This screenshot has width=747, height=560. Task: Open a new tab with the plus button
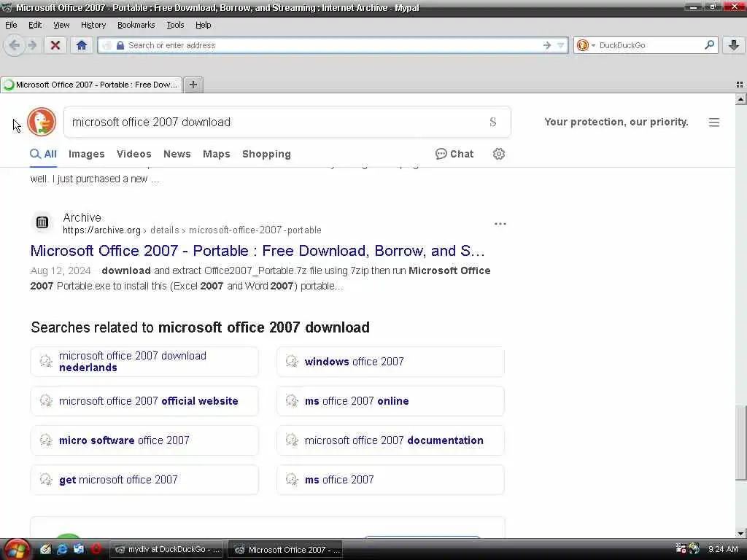[193, 85]
